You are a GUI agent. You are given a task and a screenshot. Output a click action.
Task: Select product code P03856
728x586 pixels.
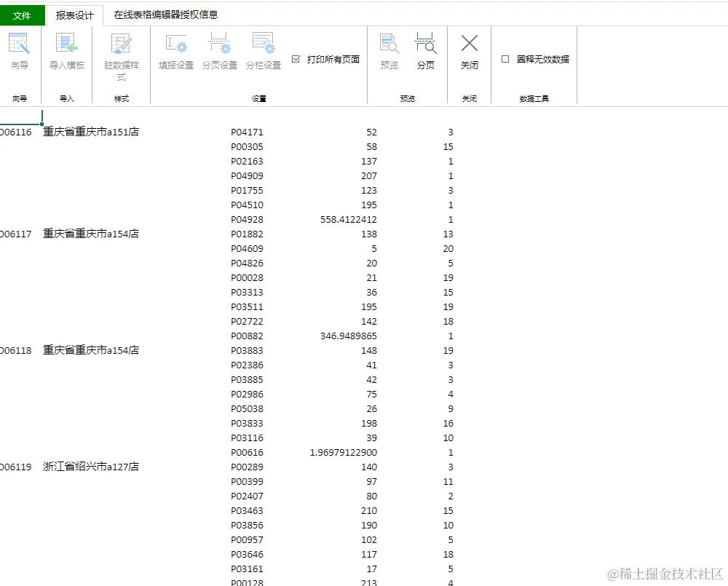pos(247,526)
